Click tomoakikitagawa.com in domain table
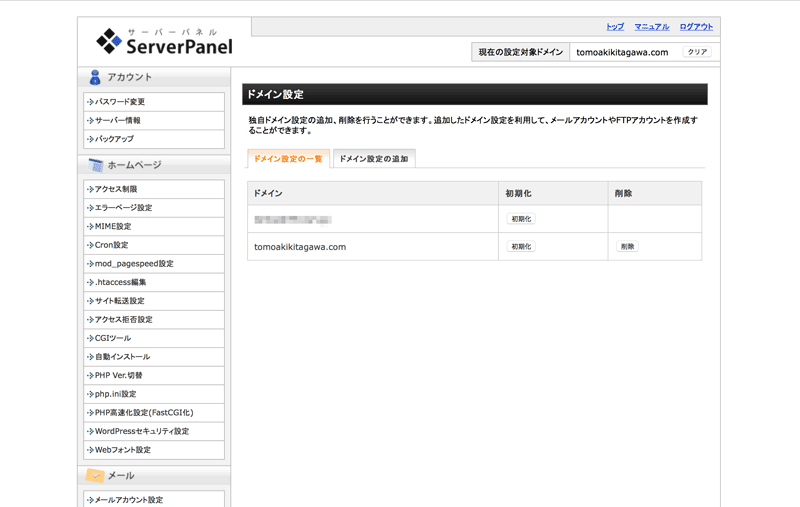The image size is (800, 507). coord(300,247)
